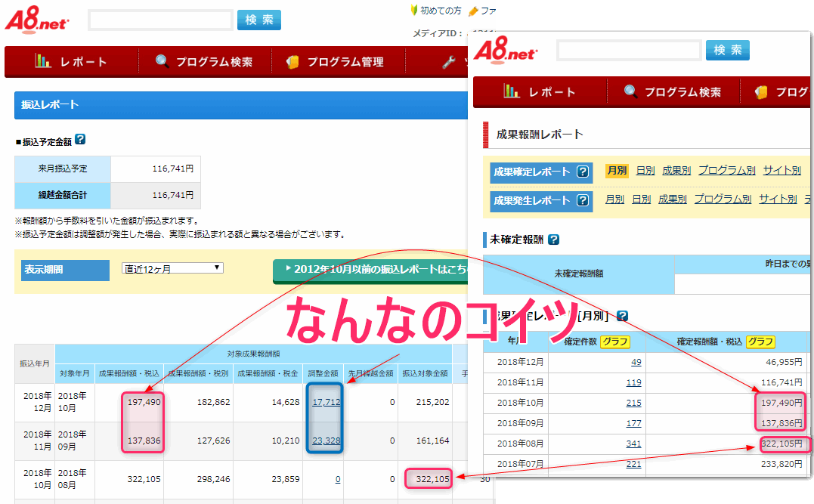The width and height of the screenshot is (814, 504).
Task: Click the 341 count link for 2018年08月
Action: (x=633, y=444)
